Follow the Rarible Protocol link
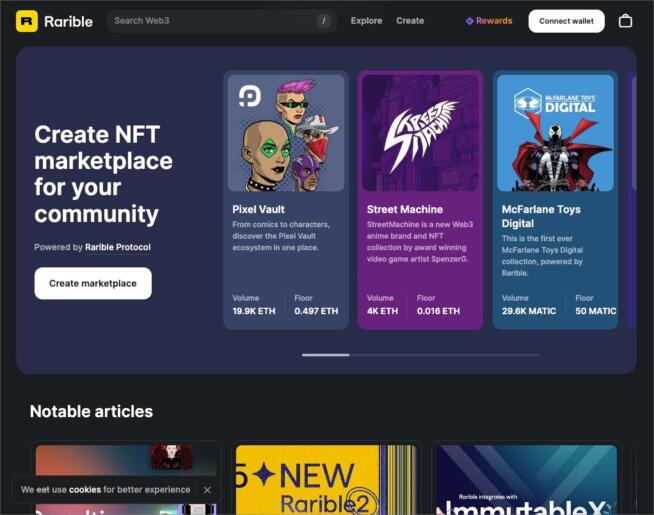This screenshot has width=654, height=515. pyautogui.click(x=118, y=247)
